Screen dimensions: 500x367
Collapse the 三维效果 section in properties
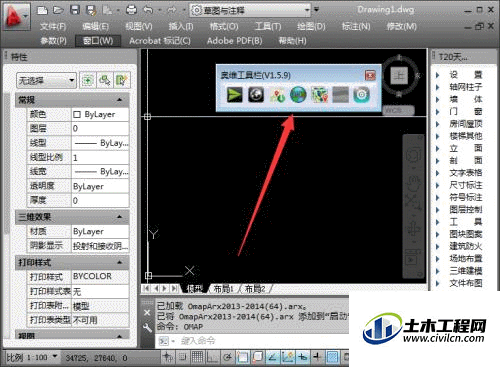click(x=119, y=217)
